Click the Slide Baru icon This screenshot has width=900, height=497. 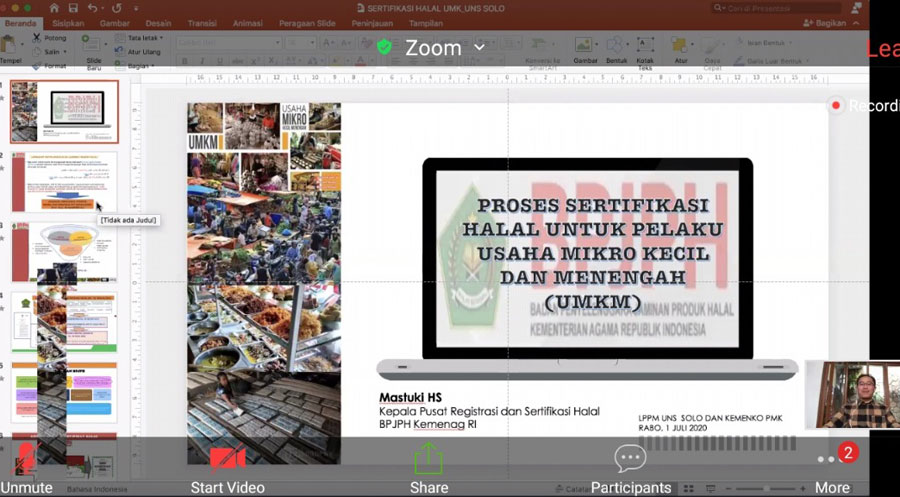(91, 43)
